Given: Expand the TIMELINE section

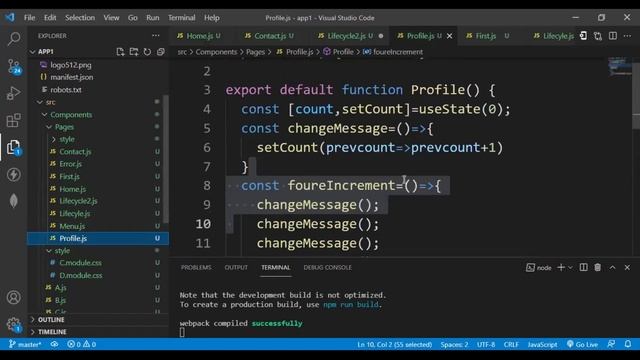Looking at the screenshot, I should click(x=52, y=332).
